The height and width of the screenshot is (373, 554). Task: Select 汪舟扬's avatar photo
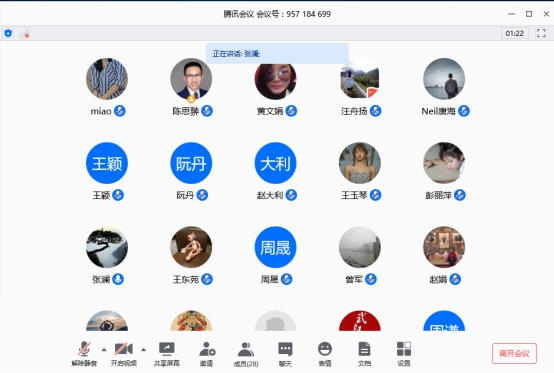(360, 79)
